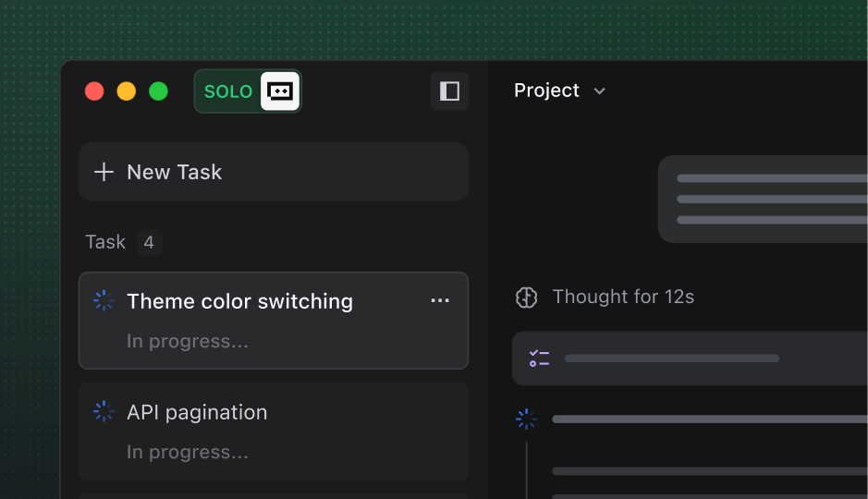The image size is (868, 499).
Task: Click the chat bot icon in SOLO toggle
Action: tap(280, 91)
